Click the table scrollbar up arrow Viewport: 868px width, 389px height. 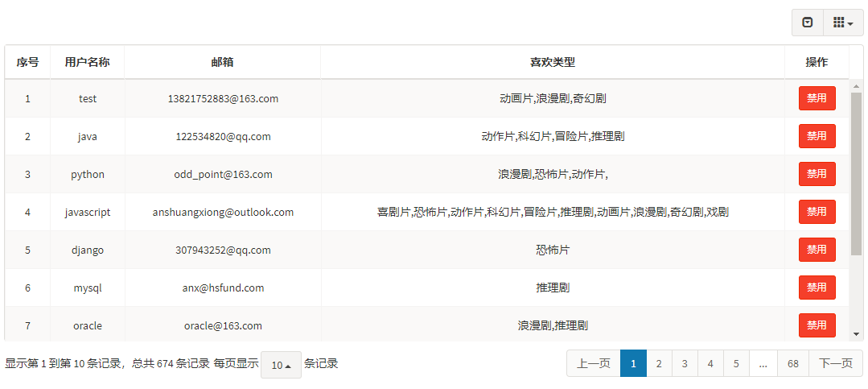click(x=856, y=86)
